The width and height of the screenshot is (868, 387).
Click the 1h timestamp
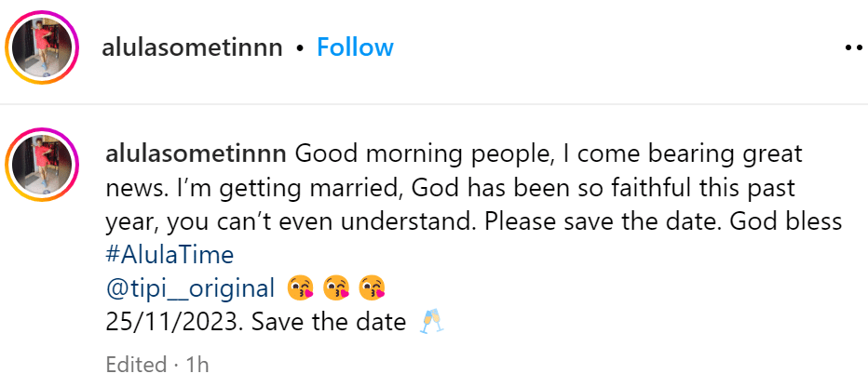197,364
